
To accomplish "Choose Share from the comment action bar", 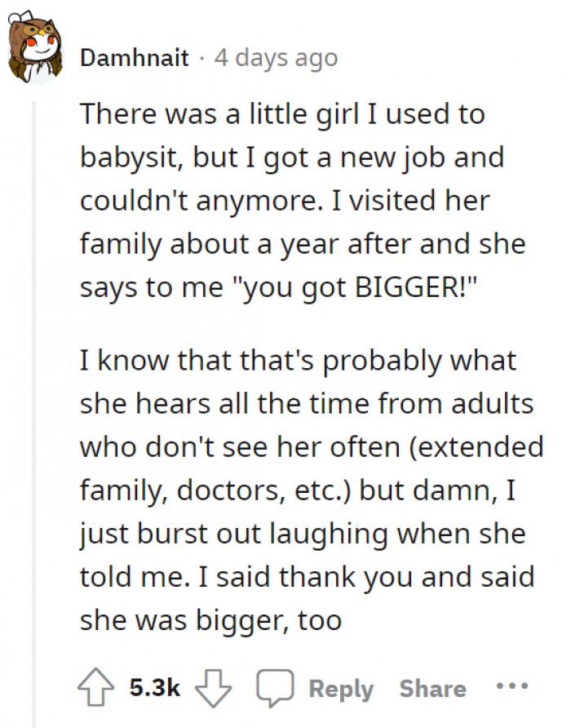I will (x=432, y=689).
